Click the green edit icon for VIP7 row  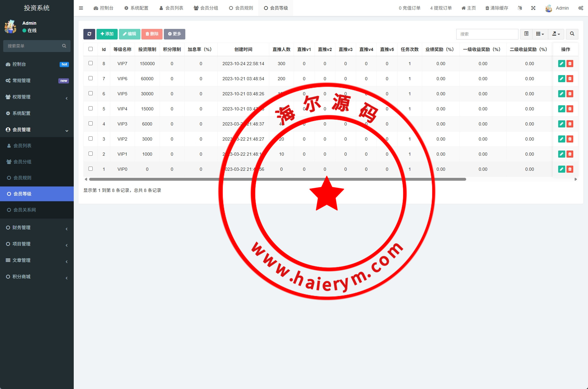click(x=561, y=64)
